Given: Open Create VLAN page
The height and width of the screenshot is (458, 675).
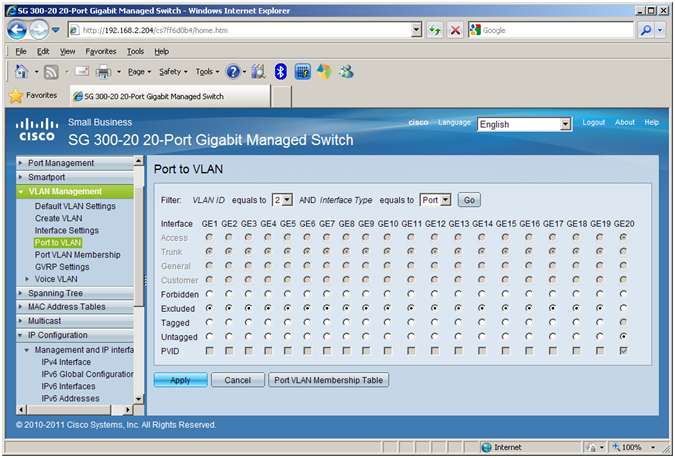Looking at the screenshot, I should pyautogui.click(x=58, y=218).
